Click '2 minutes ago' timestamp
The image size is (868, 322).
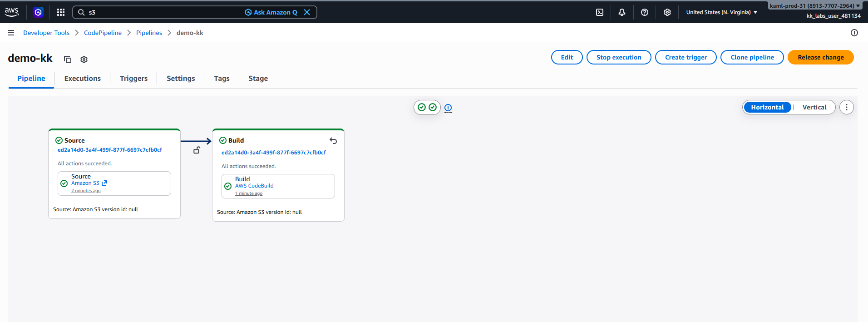[x=86, y=191]
